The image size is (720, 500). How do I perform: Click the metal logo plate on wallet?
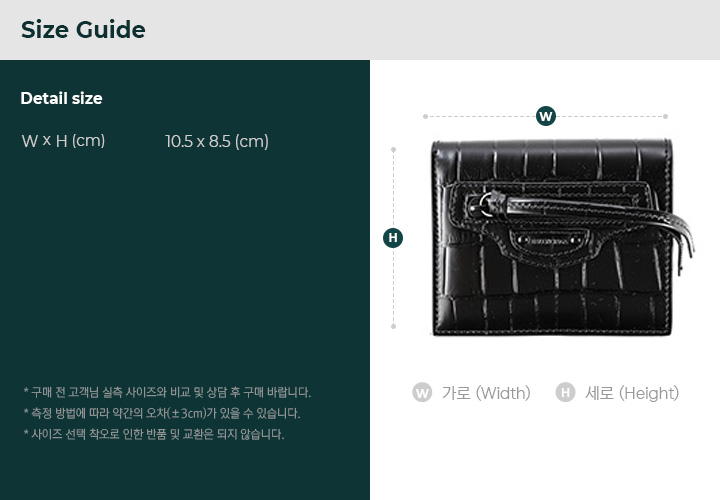coord(548,240)
